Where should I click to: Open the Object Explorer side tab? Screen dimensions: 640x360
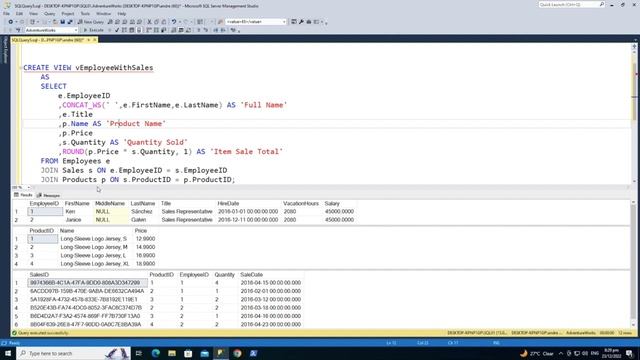(5, 49)
